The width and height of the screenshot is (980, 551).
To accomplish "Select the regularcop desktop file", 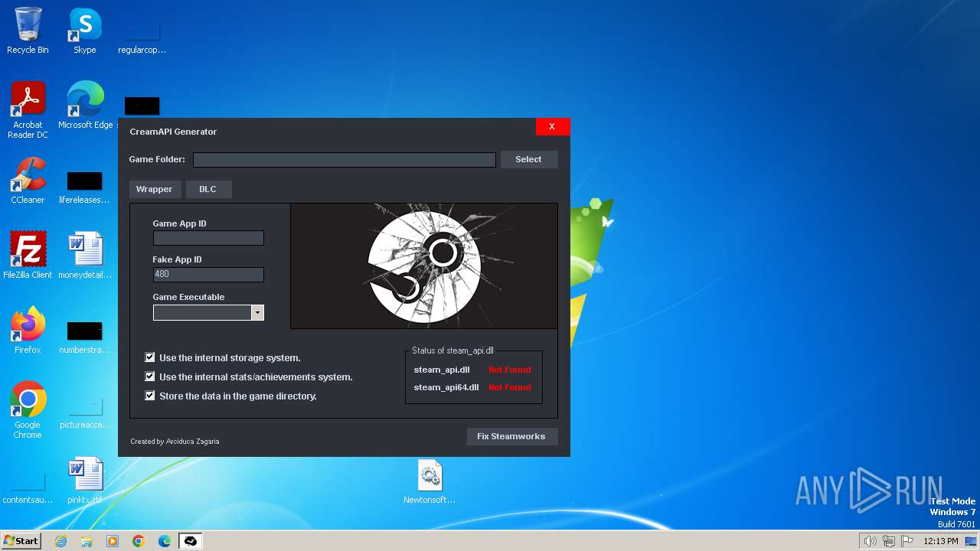I will 142,36.
